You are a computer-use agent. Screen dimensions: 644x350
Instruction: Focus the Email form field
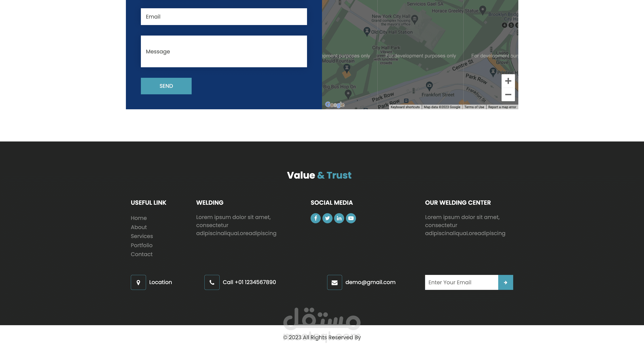(x=224, y=17)
